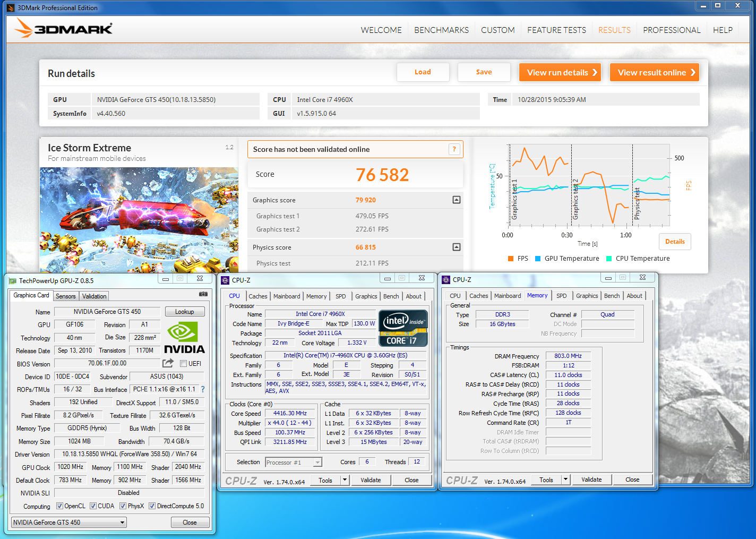Toggle the PhysX checkbox
This screenshot has height=539, width=756.
[x=123, y=506]
